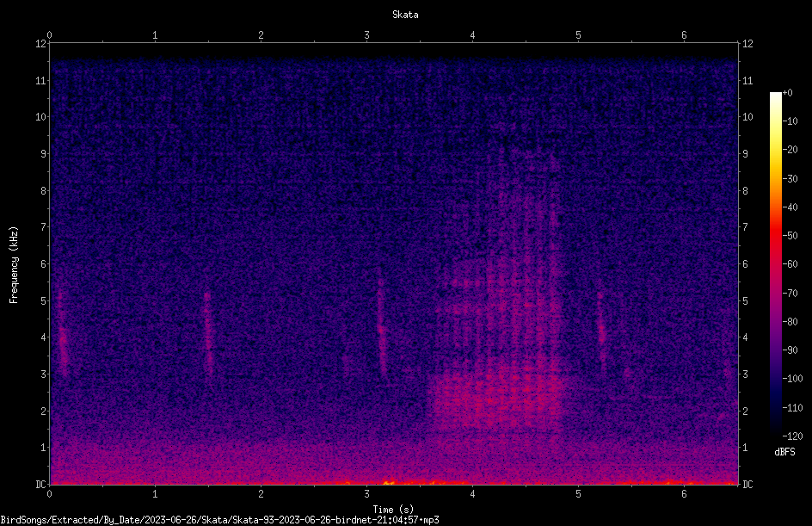Click the 'Frequency (kHz)' axis label
812x526 pixels.
point(14,264)
